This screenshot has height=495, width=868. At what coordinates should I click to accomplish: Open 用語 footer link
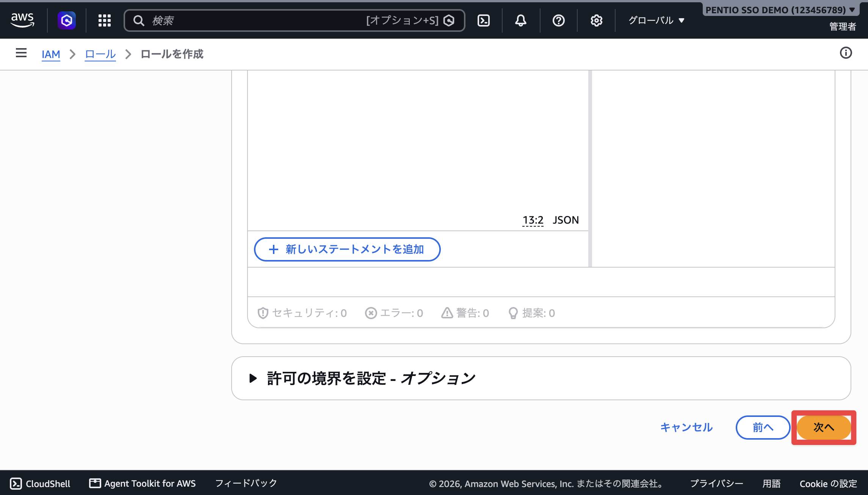771,484
